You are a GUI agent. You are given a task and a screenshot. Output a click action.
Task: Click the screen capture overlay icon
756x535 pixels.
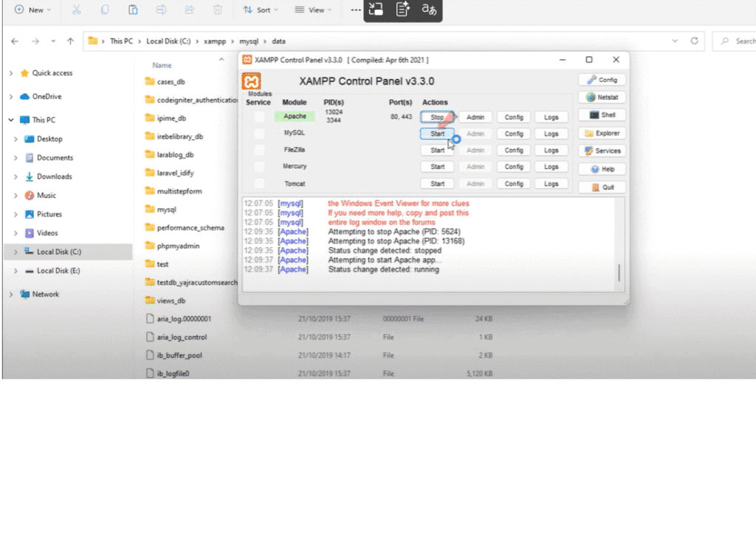[376, 9]
